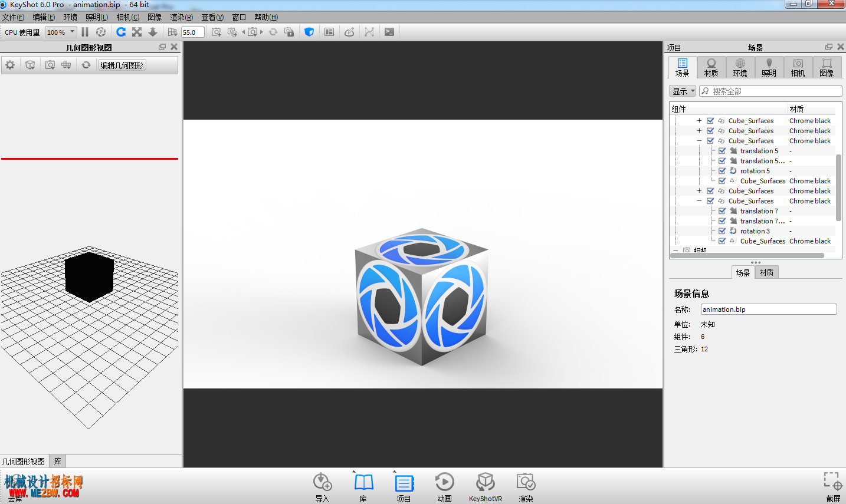Uncheck the rotation 5 checkbox
Screen dimensions: 846x504
pos(722,171)
